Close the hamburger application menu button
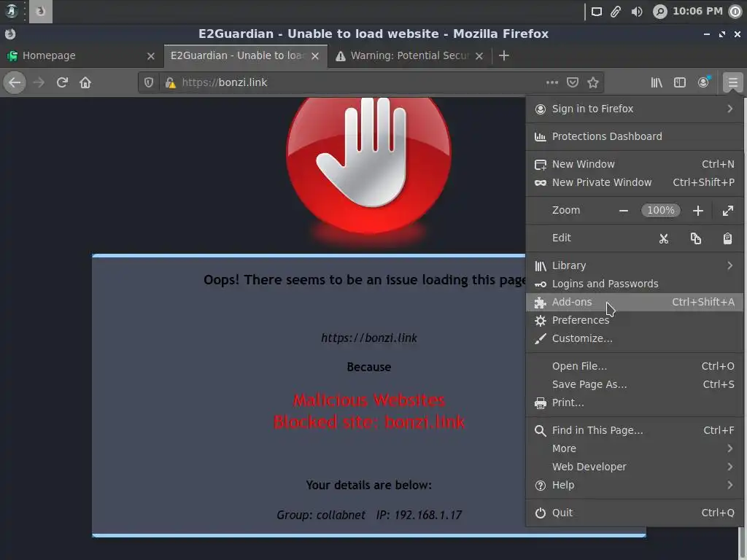Viewport: 747px width, 560px height. 732,83
